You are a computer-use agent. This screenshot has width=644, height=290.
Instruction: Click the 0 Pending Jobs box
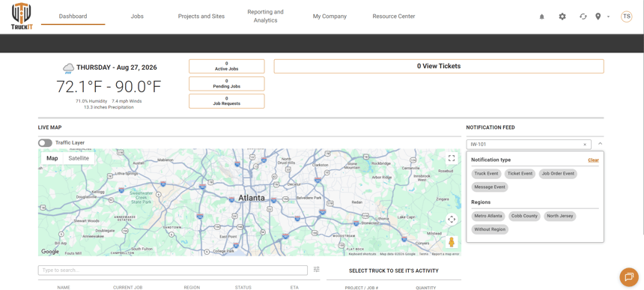pos(227,84)
